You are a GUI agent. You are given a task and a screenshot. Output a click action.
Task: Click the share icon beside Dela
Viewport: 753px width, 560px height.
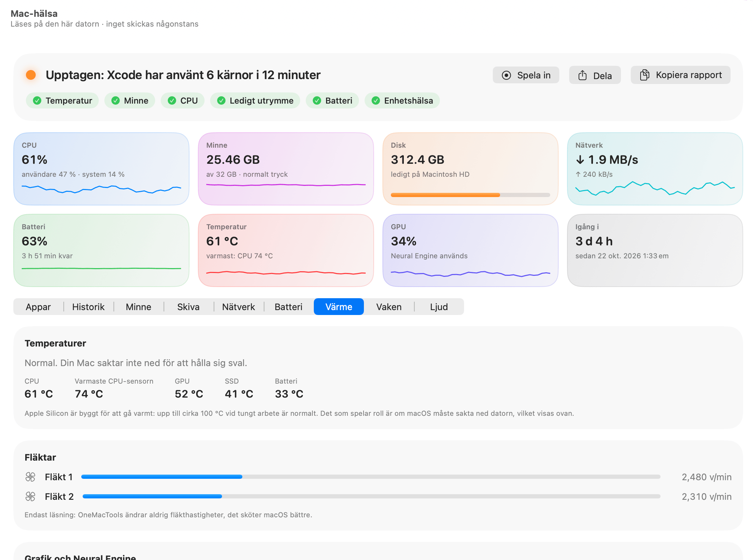click(x=582, y=75)
